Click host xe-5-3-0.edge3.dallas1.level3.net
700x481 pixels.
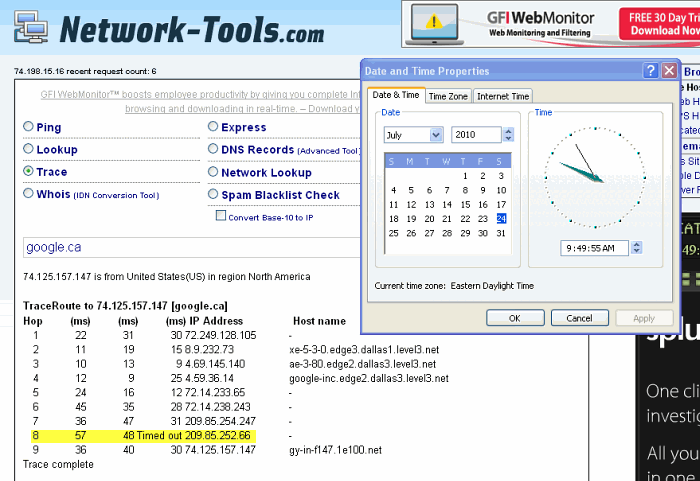tap(364, 349)
